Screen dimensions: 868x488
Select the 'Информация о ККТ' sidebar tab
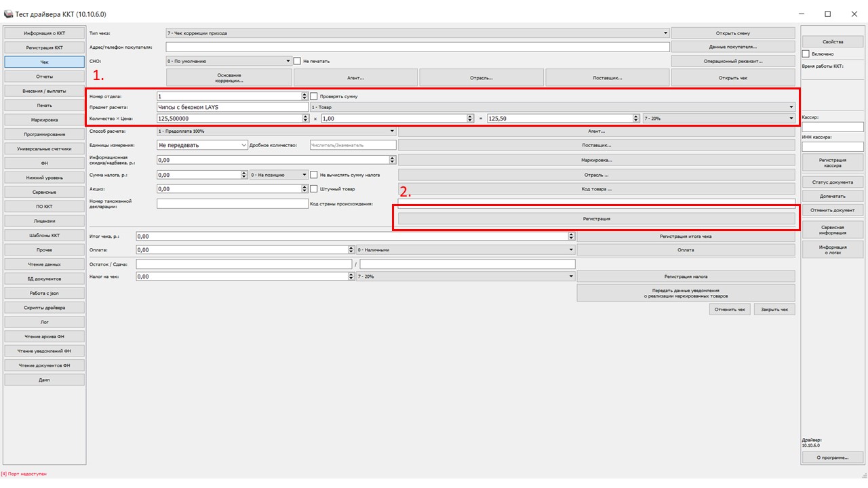click(x=45, y=33)
